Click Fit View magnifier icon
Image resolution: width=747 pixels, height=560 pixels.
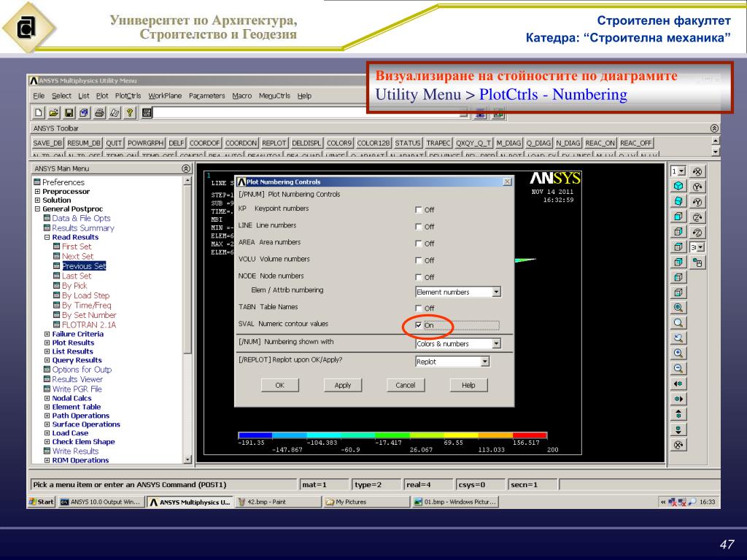point(678,308)
